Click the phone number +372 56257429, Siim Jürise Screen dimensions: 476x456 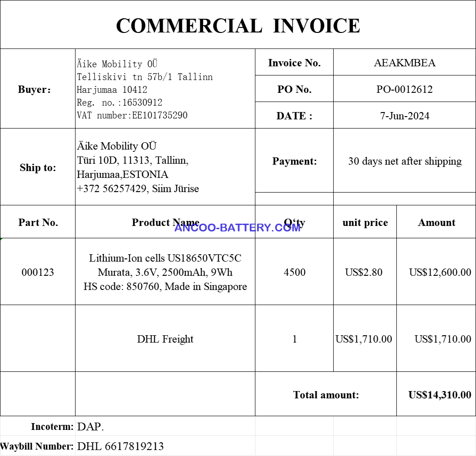point(138,189)
